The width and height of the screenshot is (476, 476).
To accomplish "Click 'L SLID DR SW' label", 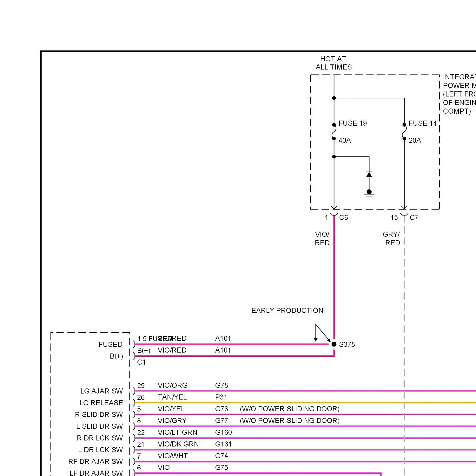I will point(99,426).
